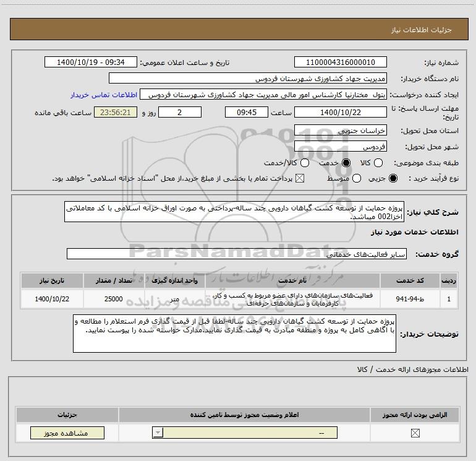
Task: Click the ساعت باقی مانده label
Action: pyautogui.click(x=63, y=113)
